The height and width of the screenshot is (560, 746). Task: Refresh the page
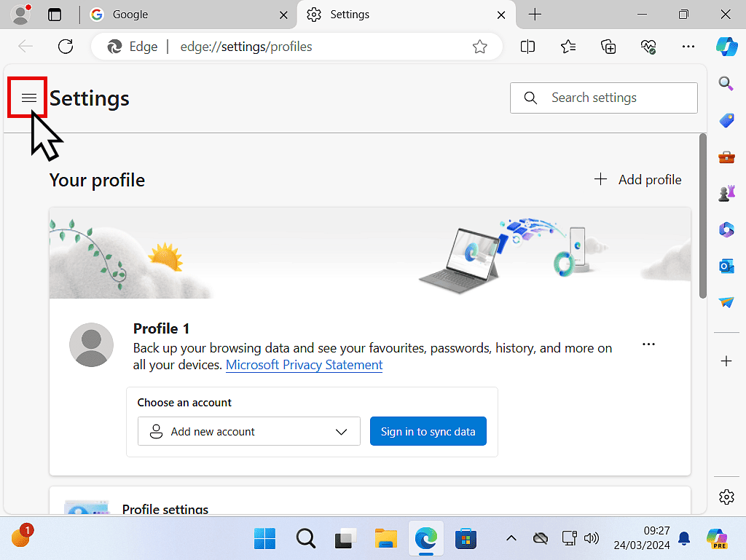pyautogui.click(x=66, y=47)
